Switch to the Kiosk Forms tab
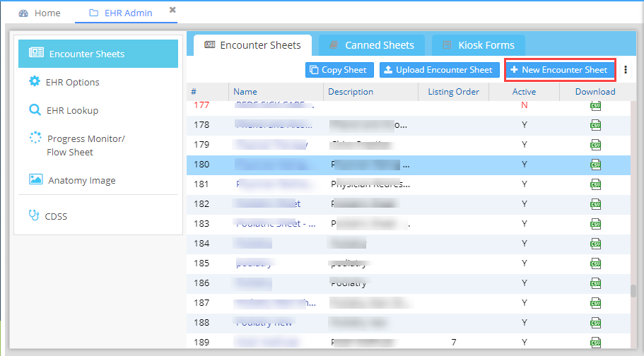The width and height of the screenshot is (644, 356). point(479,45)
